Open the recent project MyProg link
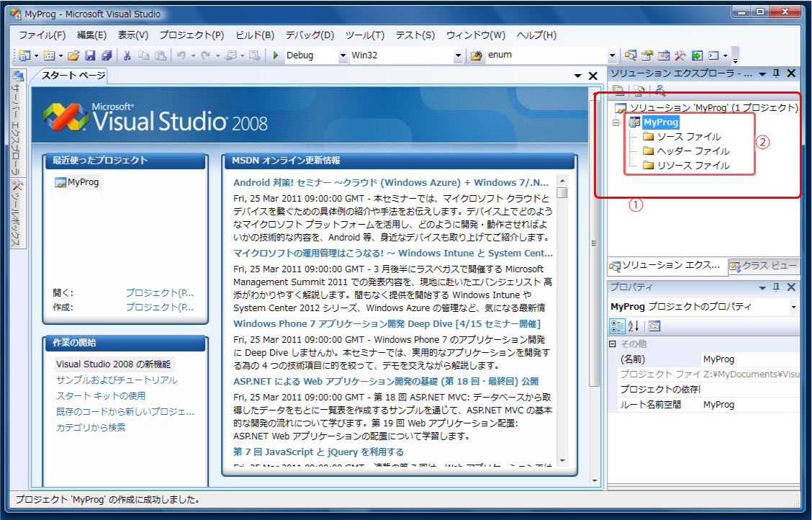This screenshot has width=812, height=520. (x=82, y=182)
